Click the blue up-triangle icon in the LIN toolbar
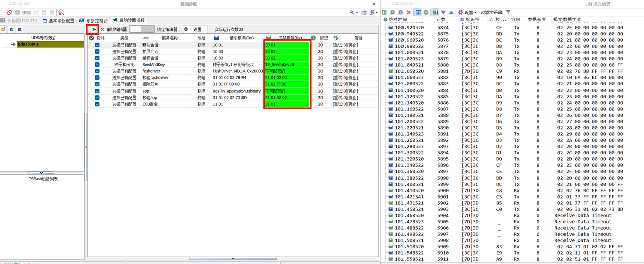Screen dimensions: 644x264 [x=451, y=12]
